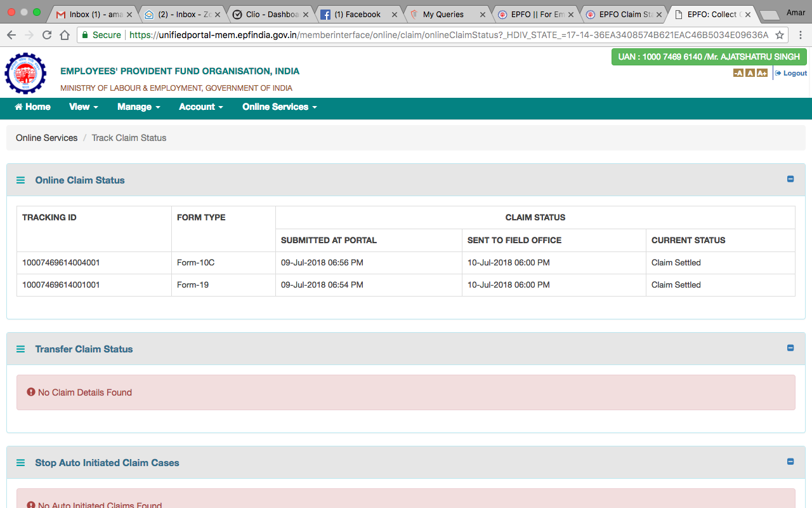The height and width of the screenshot is (508, 812).
Task: Click the decrease font size -A icon
Action: 738,74
